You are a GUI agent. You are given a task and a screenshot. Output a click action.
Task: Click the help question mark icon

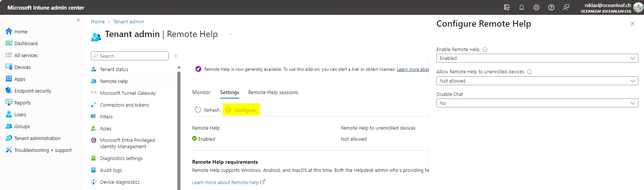point(551,7)
